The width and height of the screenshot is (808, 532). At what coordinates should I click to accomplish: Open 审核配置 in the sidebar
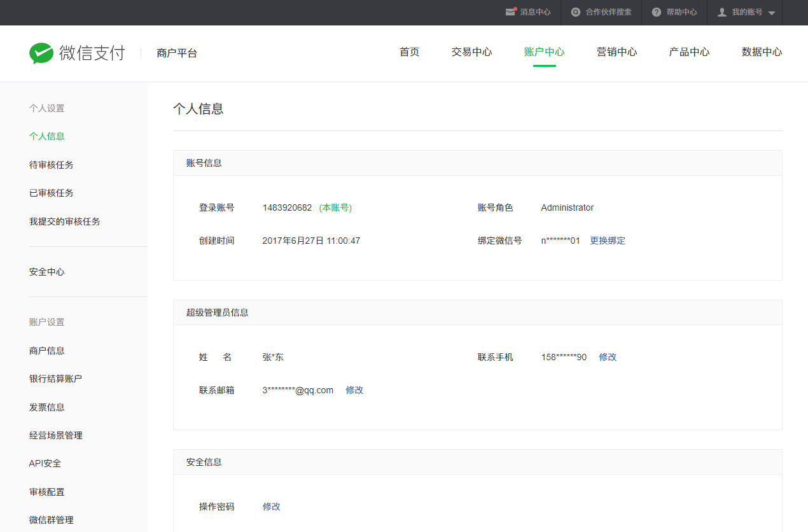[47, 492]
